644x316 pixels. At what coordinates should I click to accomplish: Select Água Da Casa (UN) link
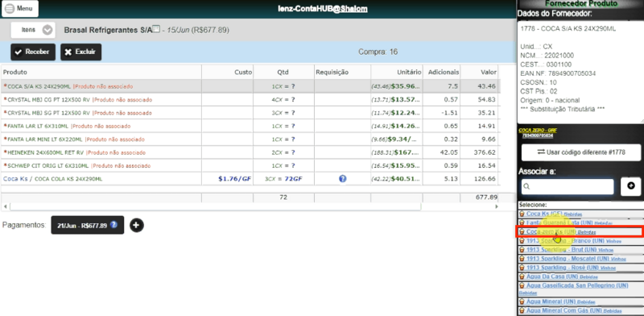553,276
